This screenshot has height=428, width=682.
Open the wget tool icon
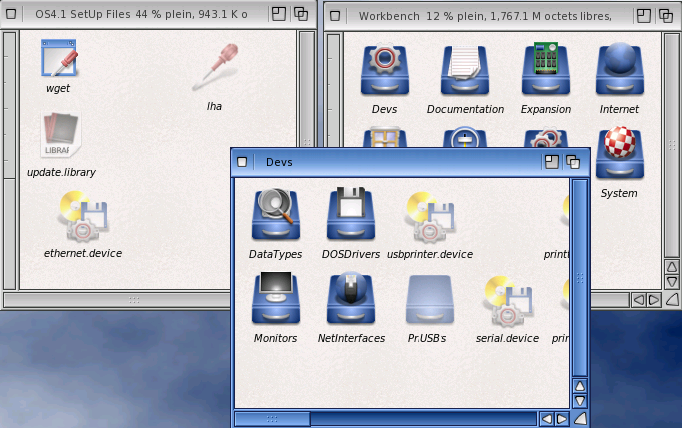coord(59,59)
